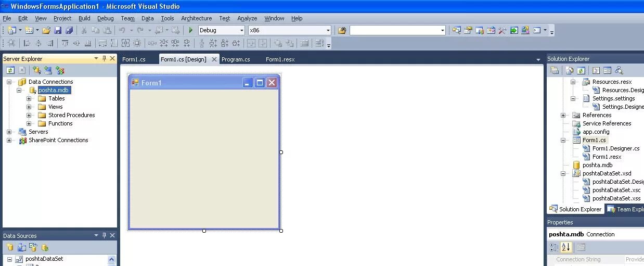Viewport: 644px width, 266px height.
Task: Toggle auto-hide pin on Server Explorer
Action: pos(104,59)
